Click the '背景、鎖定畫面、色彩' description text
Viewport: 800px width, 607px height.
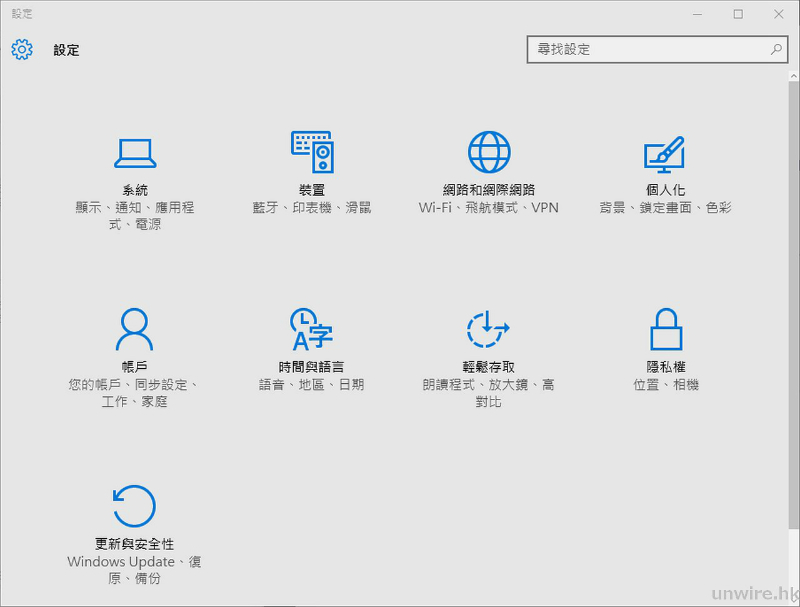665,208
